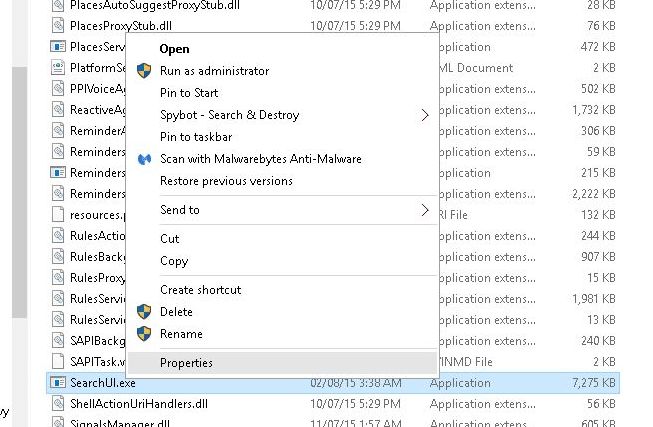The height and width of the screenshot is (427, 653).
Task: Click the resources file icon
Action: point(58,214)
